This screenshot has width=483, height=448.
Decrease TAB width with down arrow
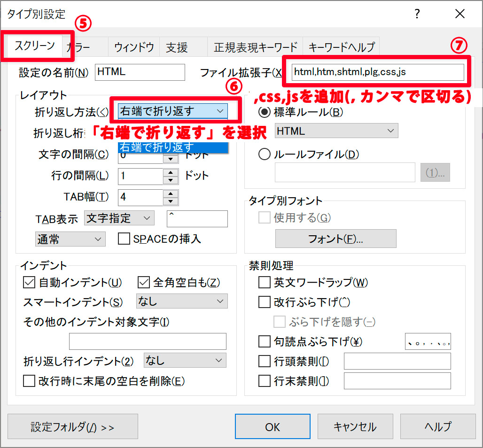(x=171, y=201)
